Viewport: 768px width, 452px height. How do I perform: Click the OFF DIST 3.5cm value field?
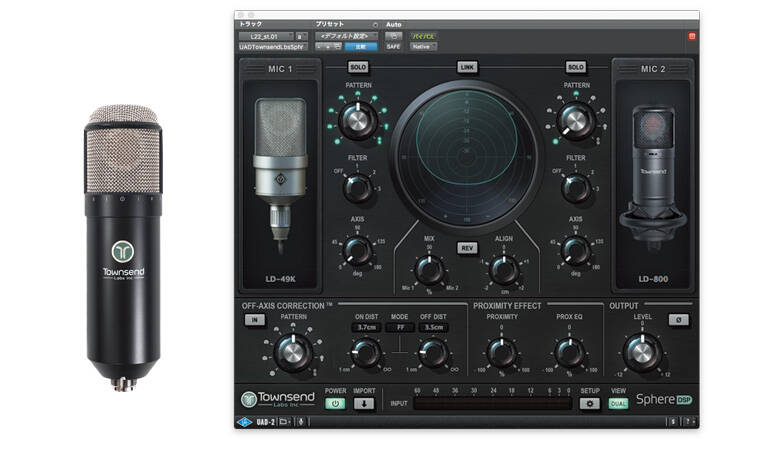pos(434,327)
